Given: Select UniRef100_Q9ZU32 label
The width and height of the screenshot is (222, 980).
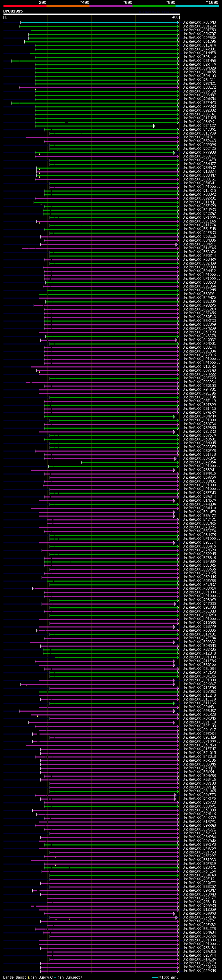Looking at the screenshot, I should click(199, 111).
